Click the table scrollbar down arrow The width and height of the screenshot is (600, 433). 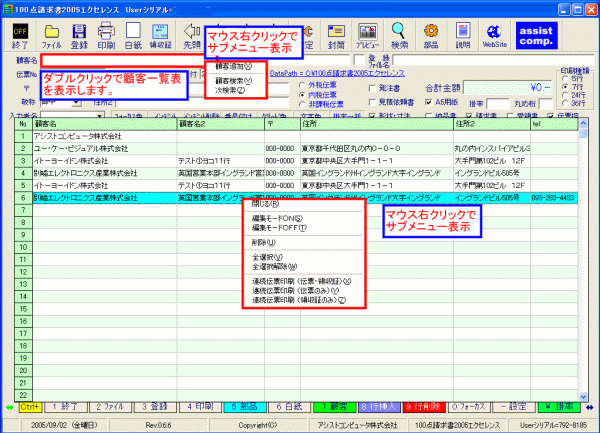[583, 397]
